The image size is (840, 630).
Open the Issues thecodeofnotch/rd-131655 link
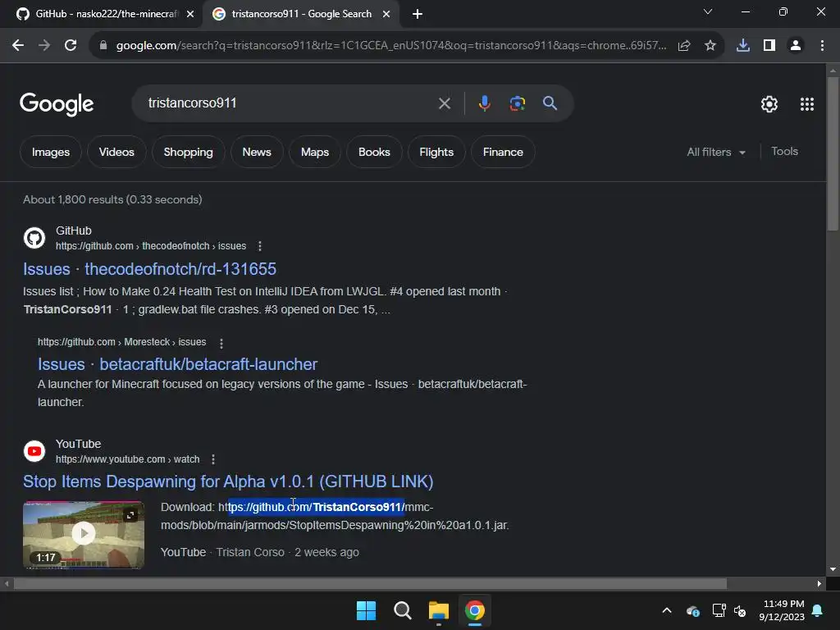pos(149,269)
